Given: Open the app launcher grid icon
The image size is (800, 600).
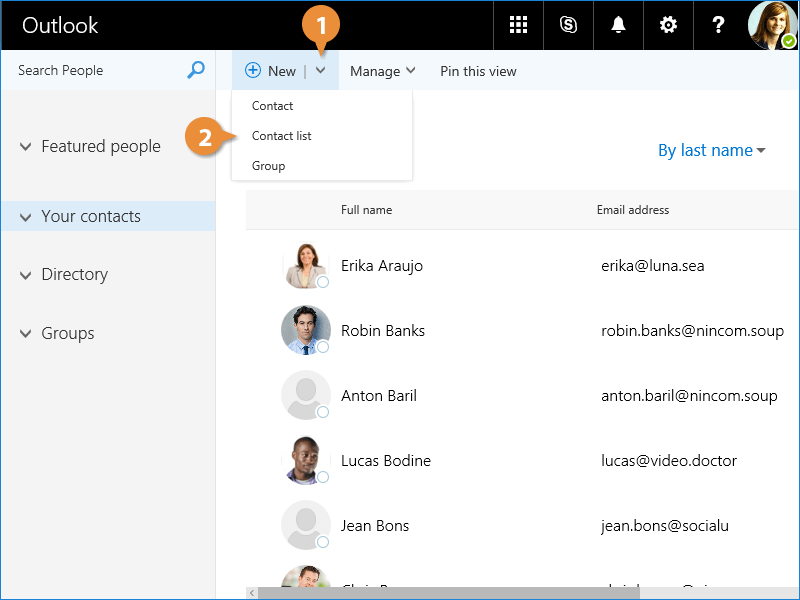Looking at the screenshot, I should [518, 25].
